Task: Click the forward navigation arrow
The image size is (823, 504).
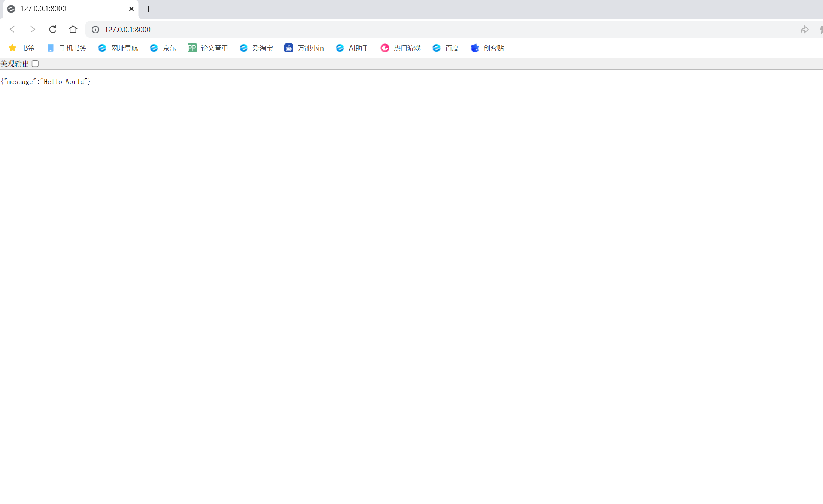Action: 33,29
